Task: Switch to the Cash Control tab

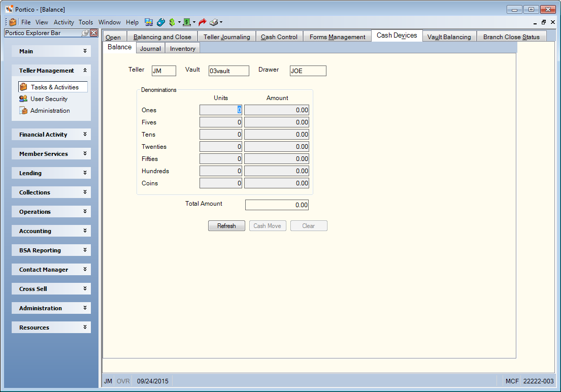Action: pyautogui.click(x=279, y=37)
